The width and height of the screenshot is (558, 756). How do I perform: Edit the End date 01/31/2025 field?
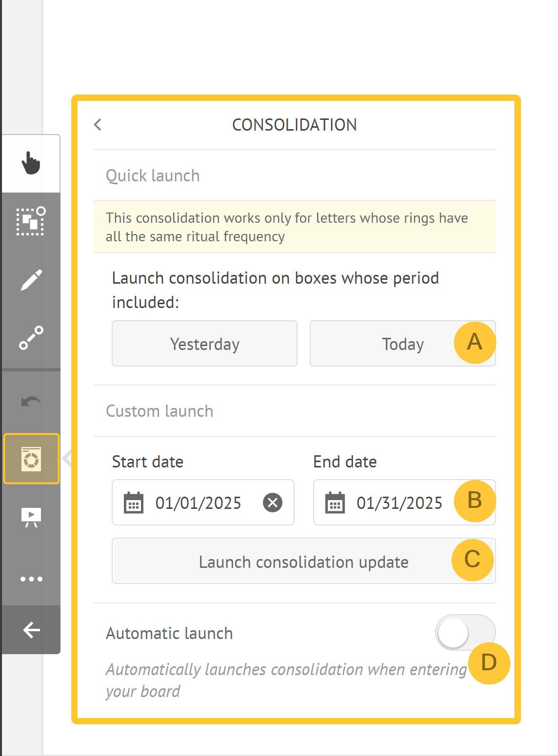click(404, 503)
